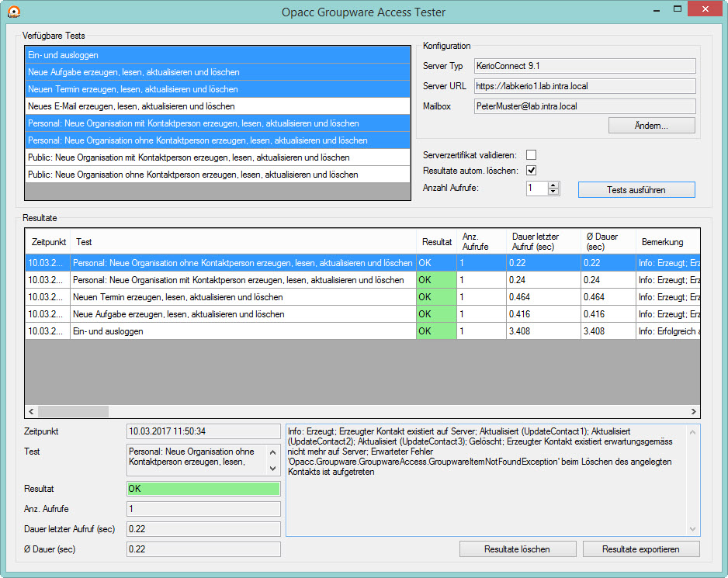728x578 pixels.
Task: Click the Bemerkung column header
Action: tap(667, 242)
